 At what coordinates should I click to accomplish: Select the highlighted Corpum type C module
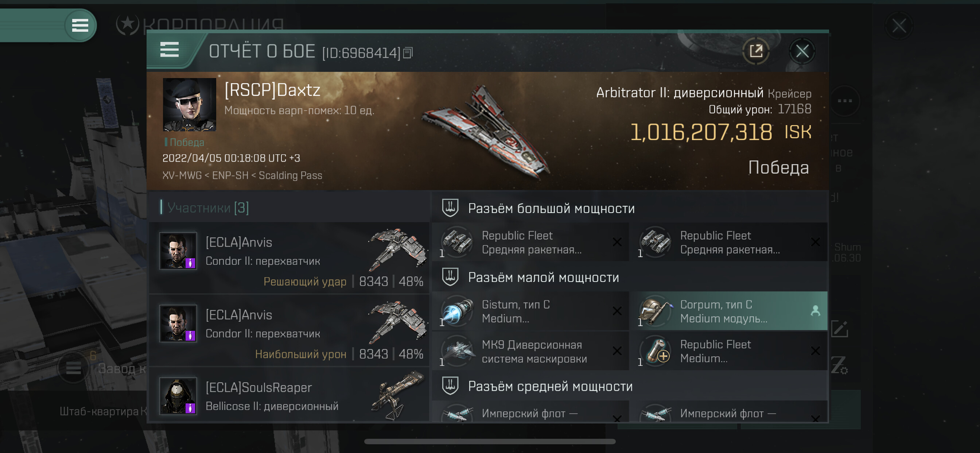click(x=728, y=311)
